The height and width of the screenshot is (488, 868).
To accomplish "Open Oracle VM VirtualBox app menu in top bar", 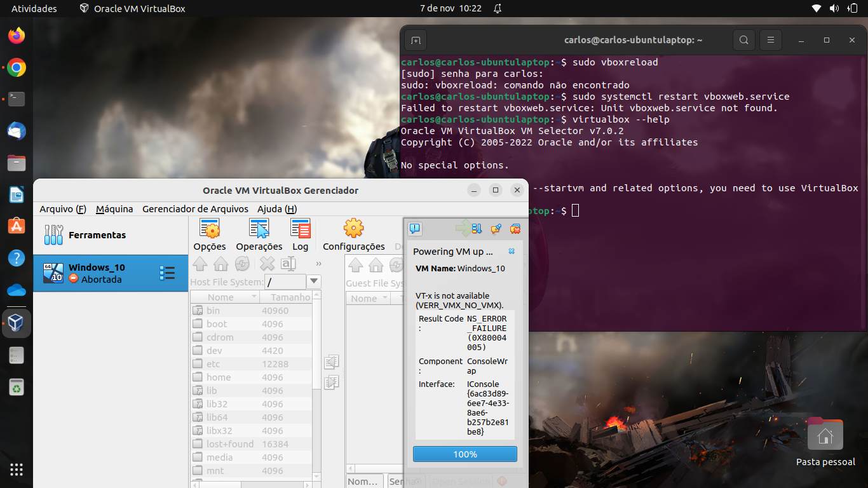I will [x=133, y=8].
